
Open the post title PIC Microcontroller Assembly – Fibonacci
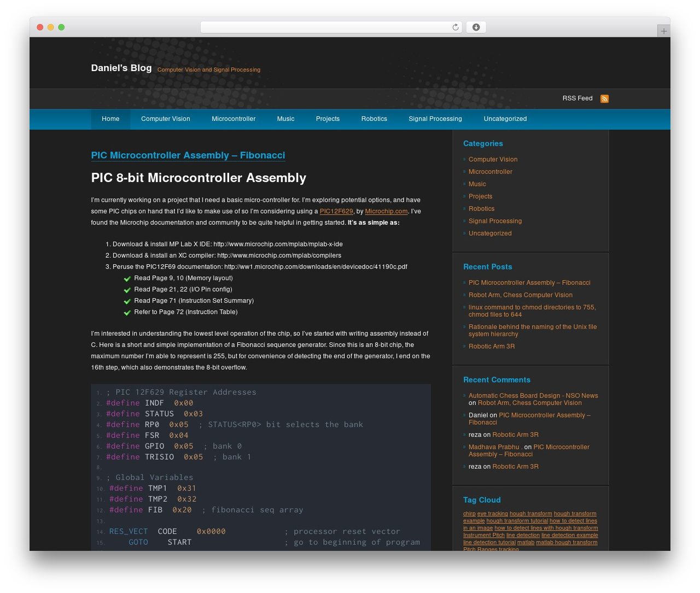pyautogui.click(x=188, y=155)
